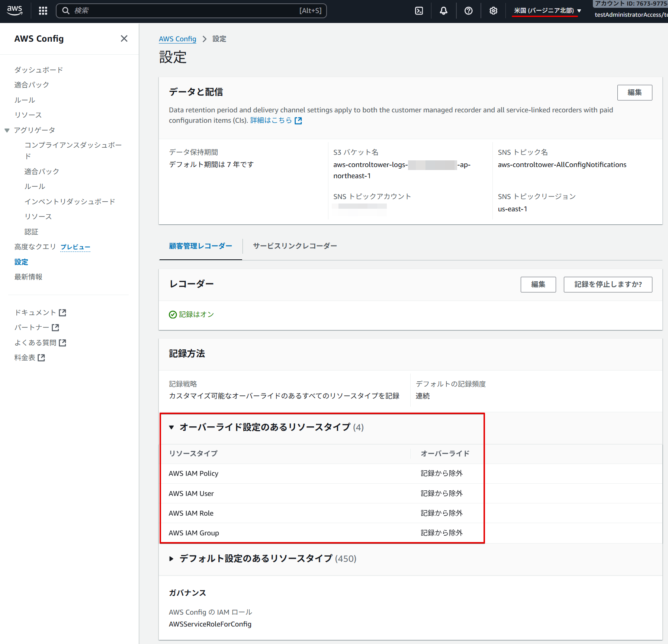Click the external link icon next to 詳細はこちら
Image resolution: width=668 pixels, height=644 pixels.
(x=298, y=121)
